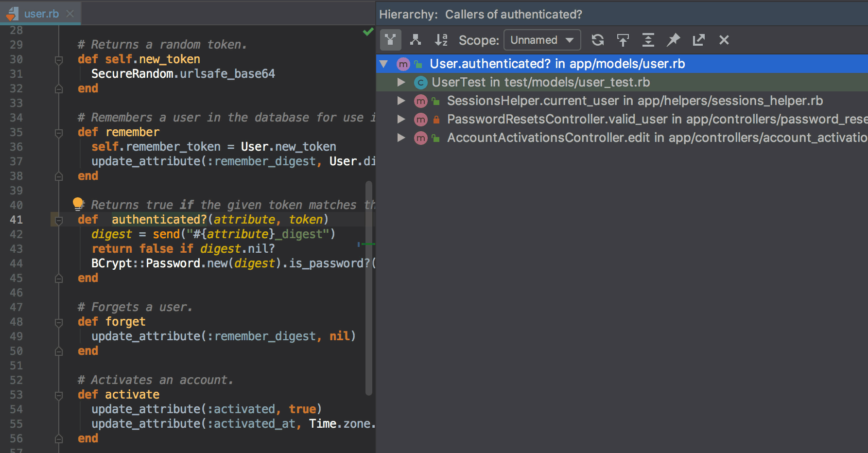
Task: Click the 'Returns a random token' comment
Action: (162, 45)
